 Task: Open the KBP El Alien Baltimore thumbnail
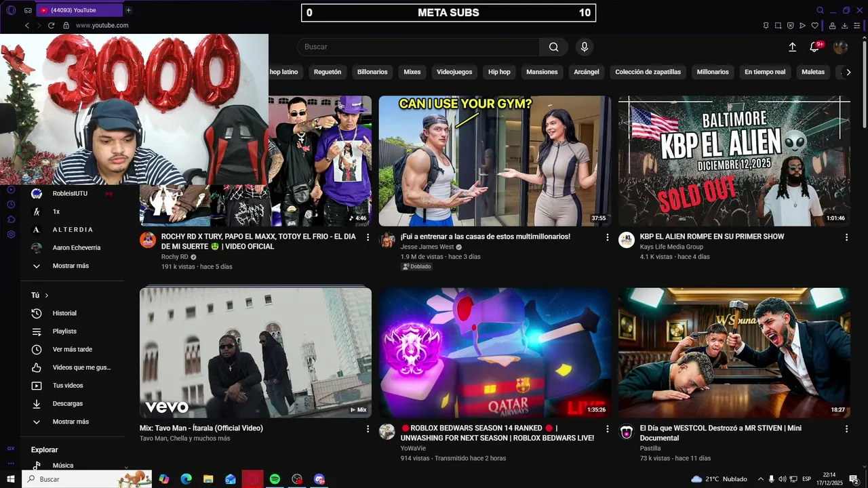click(x=734, y=161)
